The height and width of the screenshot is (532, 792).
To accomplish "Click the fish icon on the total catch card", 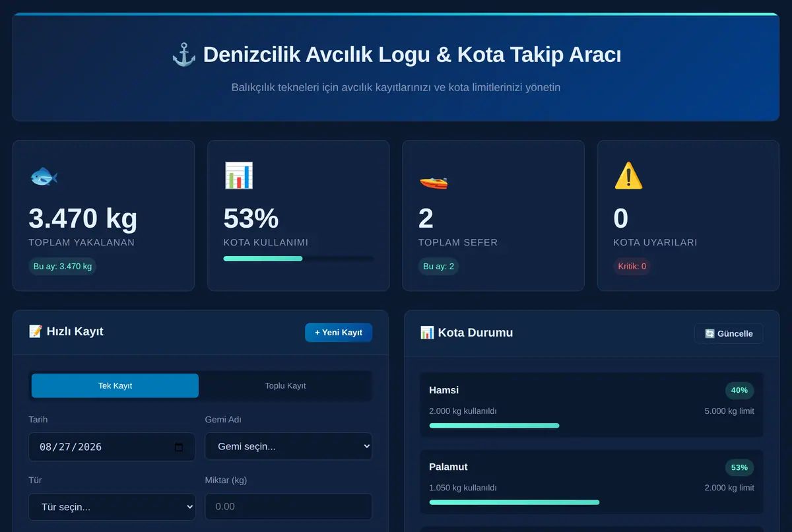I will 44,176.
